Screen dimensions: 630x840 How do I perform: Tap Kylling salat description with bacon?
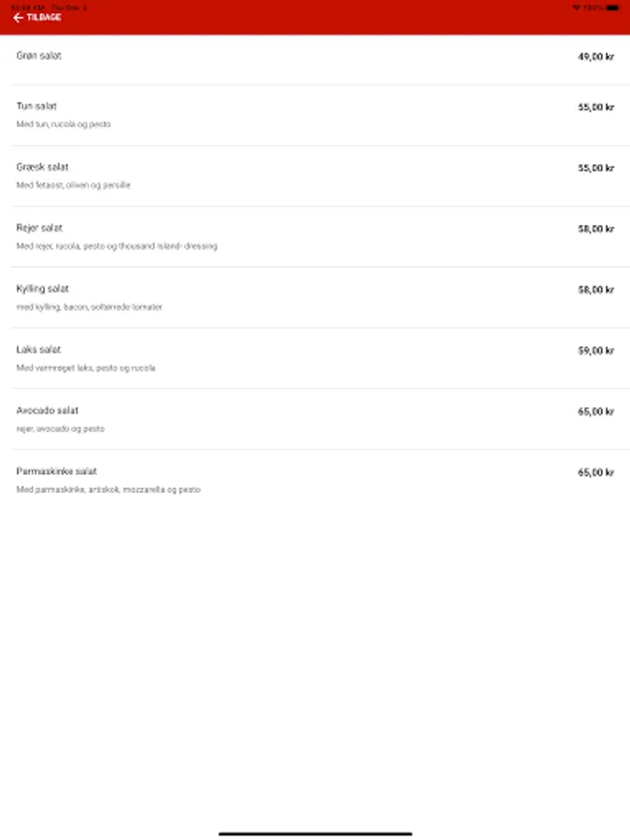tap(90, 307)
